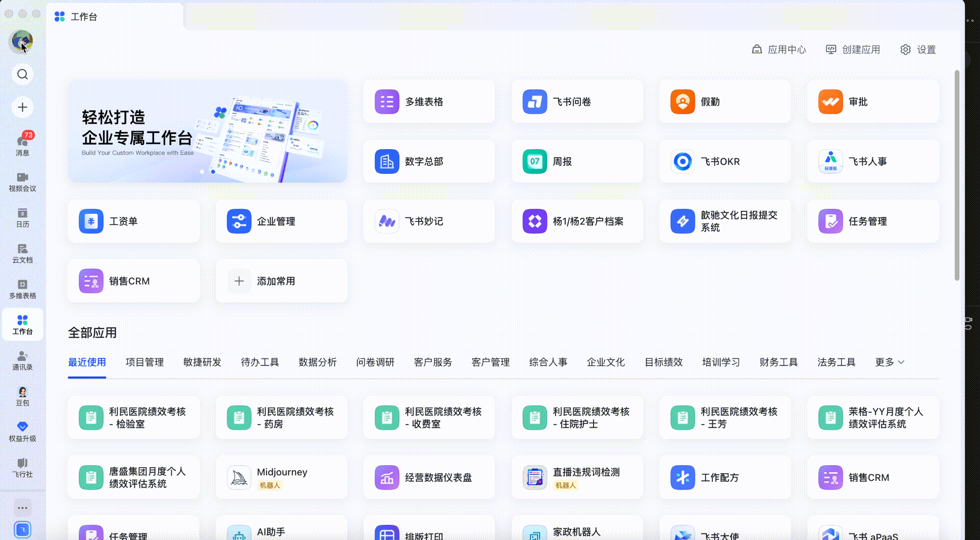Click 创建应用 button
980x540 pixels.
pos(853,50)
